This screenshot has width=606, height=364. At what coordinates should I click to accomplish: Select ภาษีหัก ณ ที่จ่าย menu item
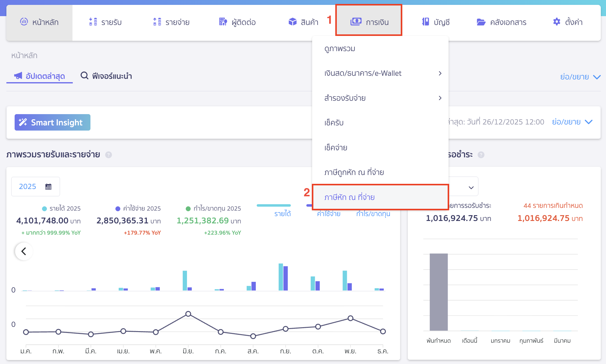(x=349, y=197)
